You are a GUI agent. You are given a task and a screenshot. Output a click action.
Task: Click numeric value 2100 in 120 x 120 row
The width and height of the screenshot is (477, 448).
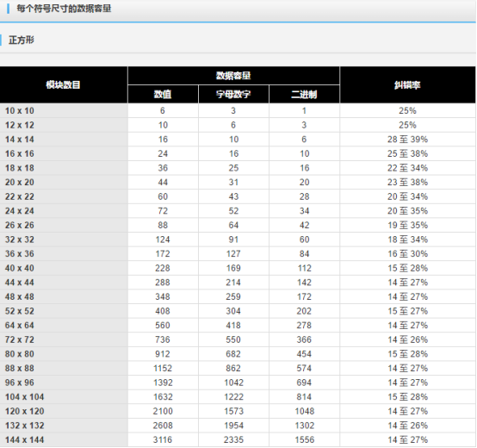163,411
